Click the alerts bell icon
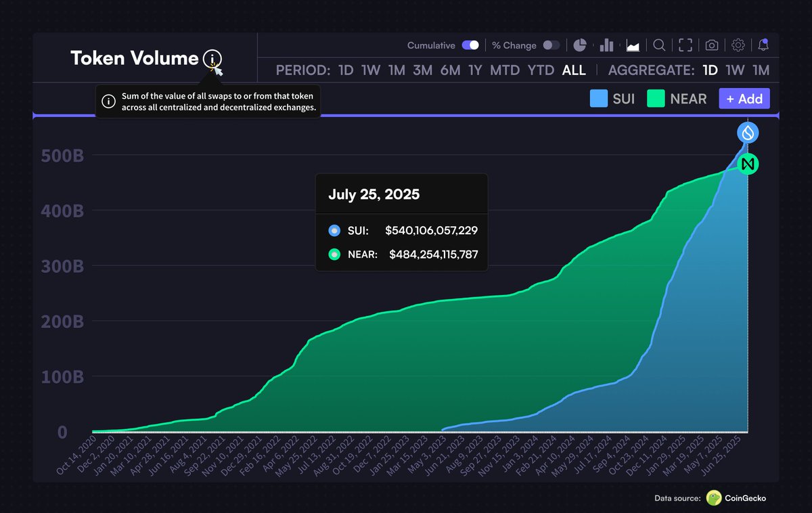This screenshot has width=812, height=513. coord(763,45)
